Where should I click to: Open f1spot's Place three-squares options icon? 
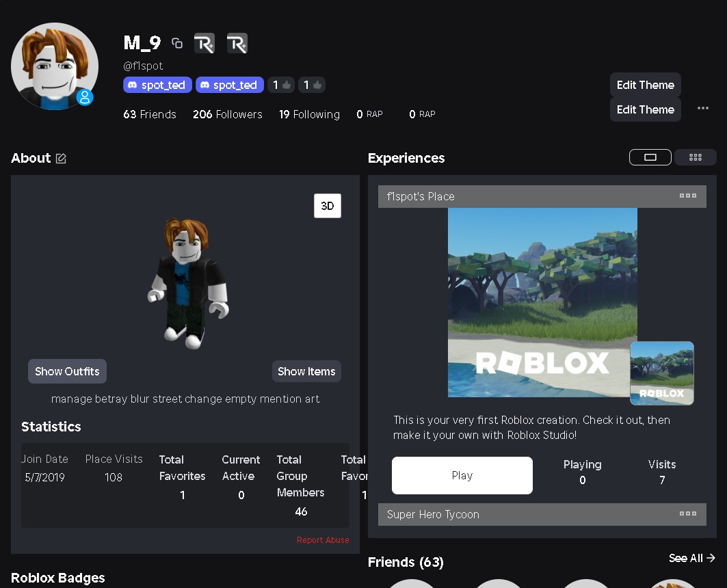[687, 196]
